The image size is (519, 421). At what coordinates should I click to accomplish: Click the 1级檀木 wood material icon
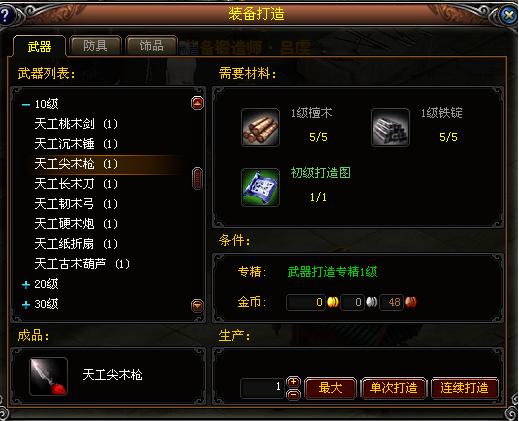[x=260, y=127]
